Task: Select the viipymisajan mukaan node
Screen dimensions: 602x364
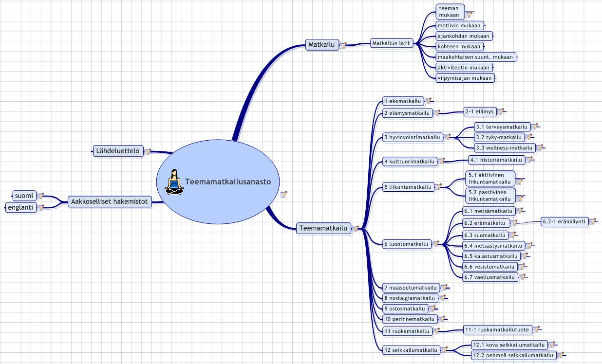Action: pyautogui.click(x=464, y=78)
